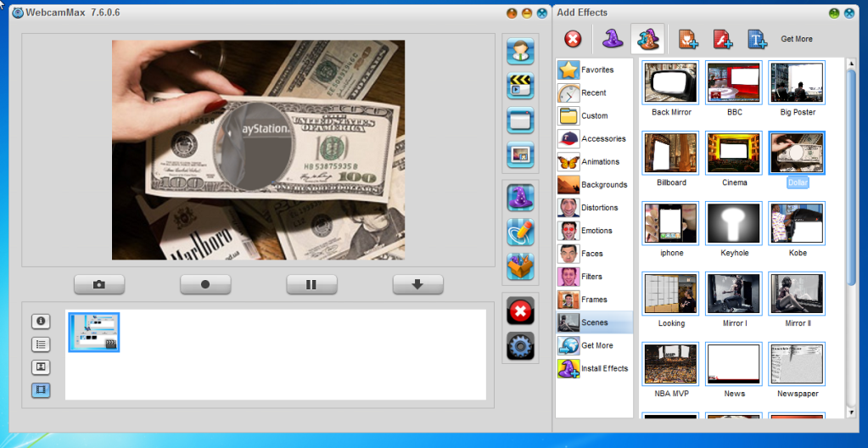Select the Filters category

595,277
